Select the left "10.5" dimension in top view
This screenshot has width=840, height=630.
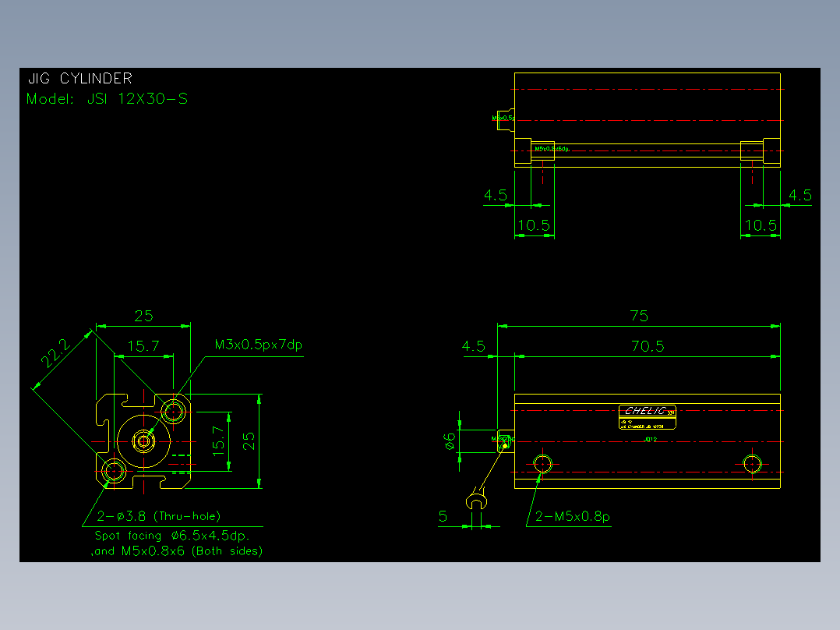point(534,225)
